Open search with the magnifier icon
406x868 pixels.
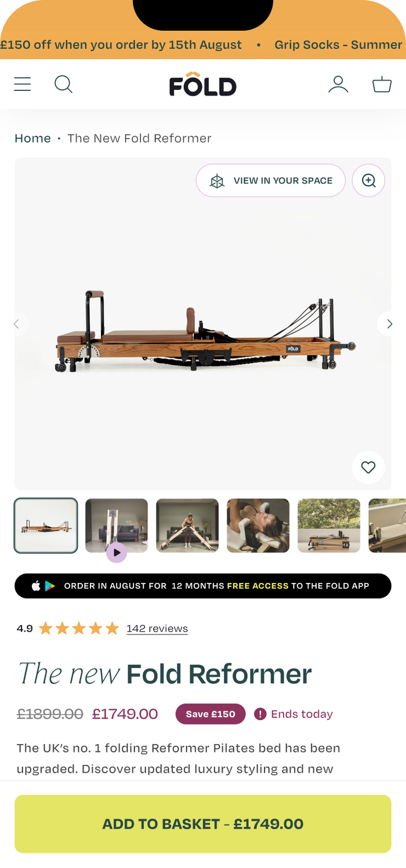click(x=63, y=85)
